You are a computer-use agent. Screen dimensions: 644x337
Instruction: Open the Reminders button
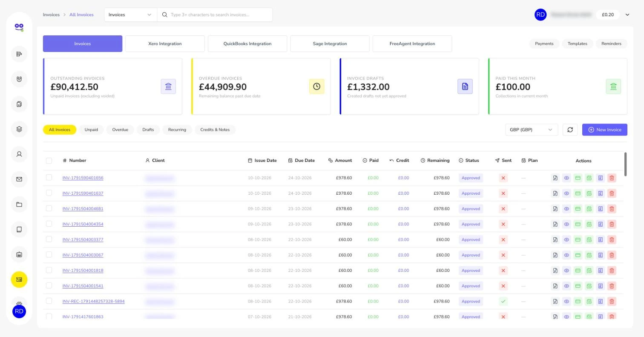coord(611,44)
